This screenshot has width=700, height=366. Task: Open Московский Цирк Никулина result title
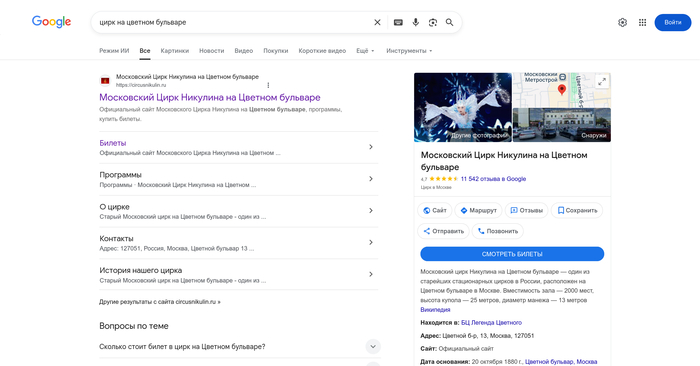pos(210,97)
